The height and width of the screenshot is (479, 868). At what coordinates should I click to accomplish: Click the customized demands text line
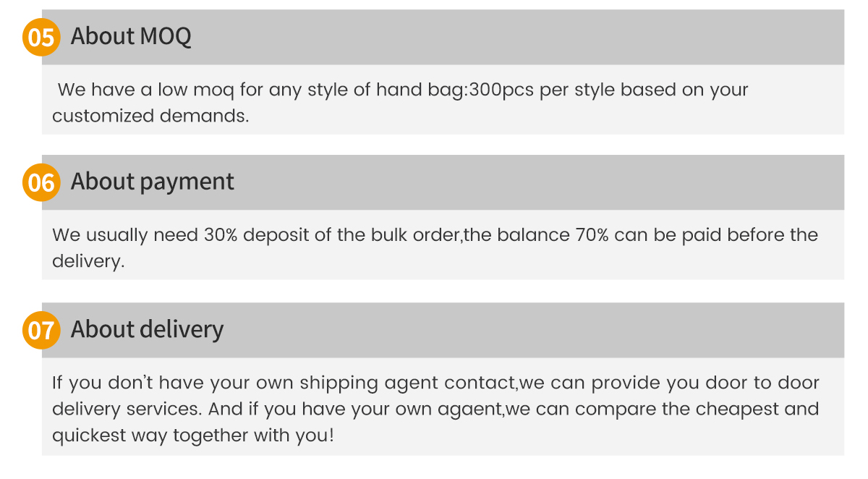pos(150,116)
